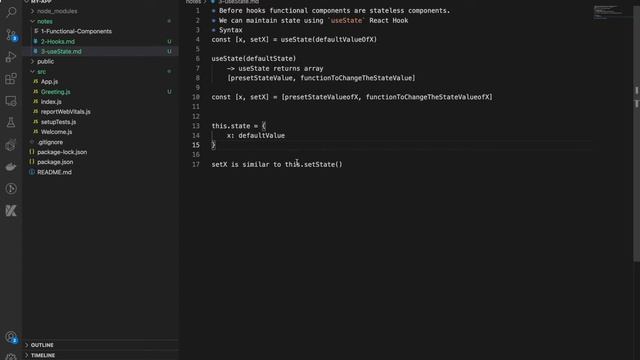Click line number 13 in the gutter
Image resolution: width=640 pixels, height=360 pixels.
[196, 126]
